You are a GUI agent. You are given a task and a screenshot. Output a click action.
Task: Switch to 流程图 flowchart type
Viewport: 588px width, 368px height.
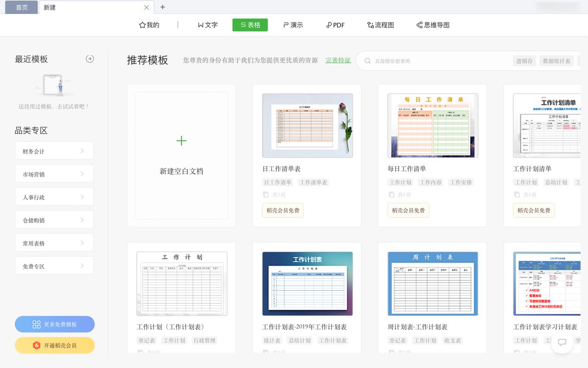pyautogui.click(x=381, y=25)
